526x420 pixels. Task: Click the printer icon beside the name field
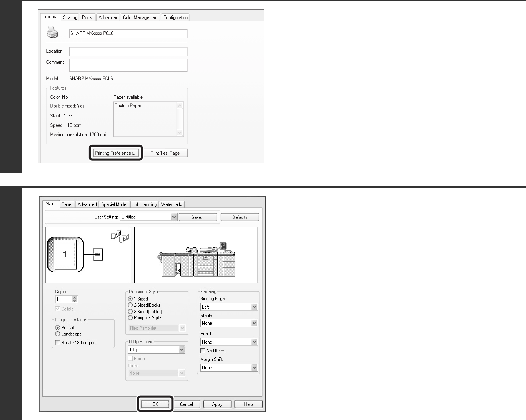pos(53,34)
